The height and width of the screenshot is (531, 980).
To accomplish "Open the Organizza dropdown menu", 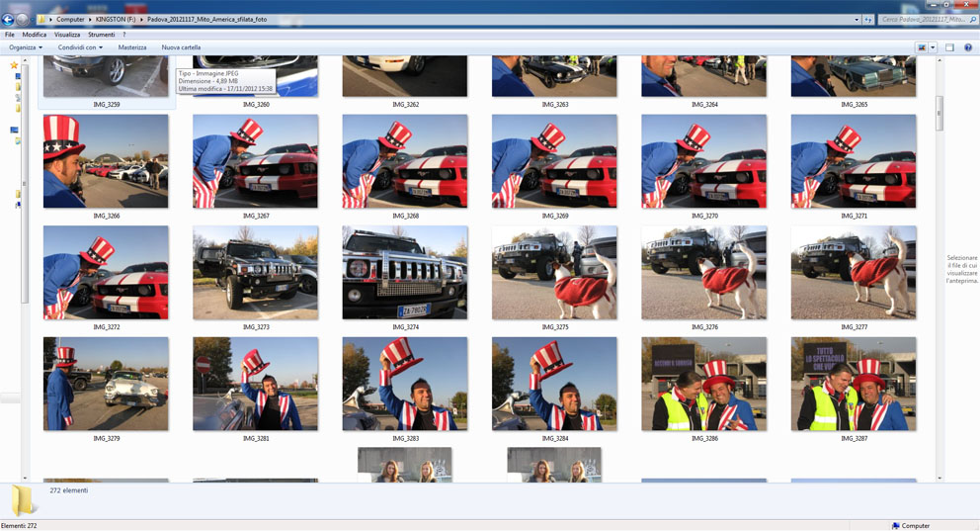I will coord(26,47).
